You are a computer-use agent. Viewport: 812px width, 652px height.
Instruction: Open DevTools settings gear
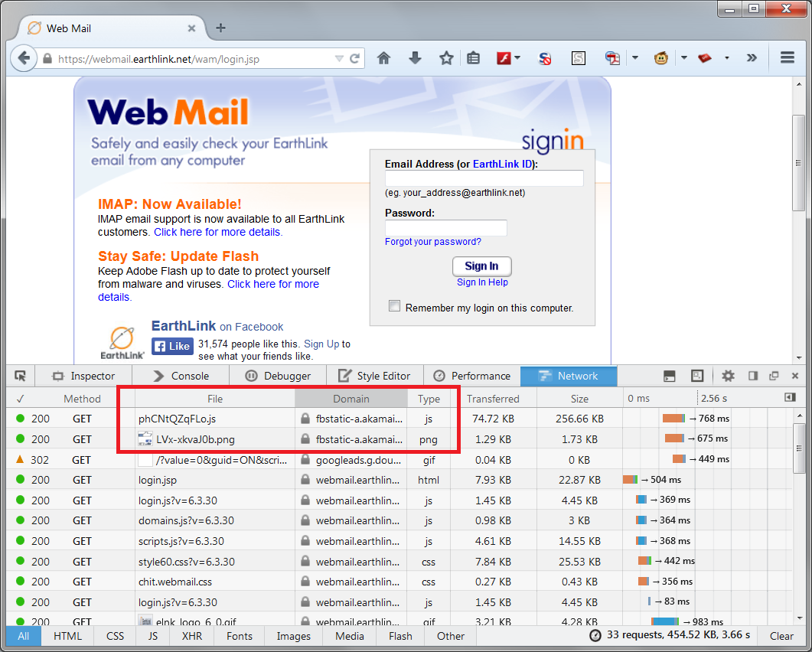click(x=728, y=376)
